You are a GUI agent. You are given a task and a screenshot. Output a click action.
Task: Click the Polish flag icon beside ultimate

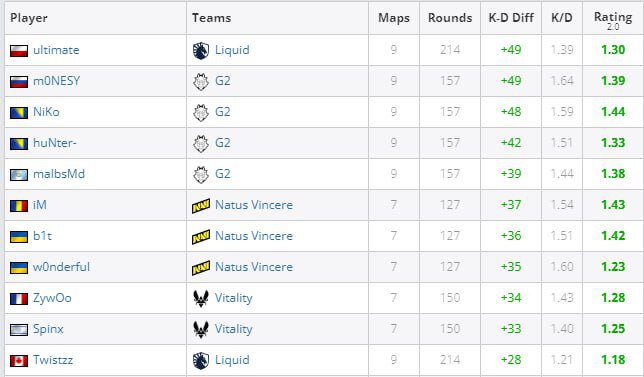[19, 51]
